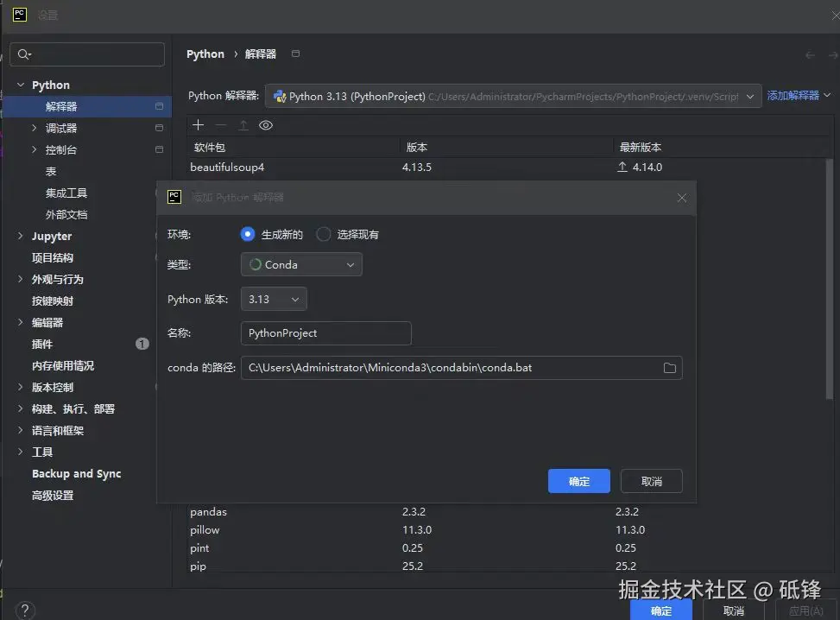
Task: Expand the 外观与行为 tree node
Action: 21,279
